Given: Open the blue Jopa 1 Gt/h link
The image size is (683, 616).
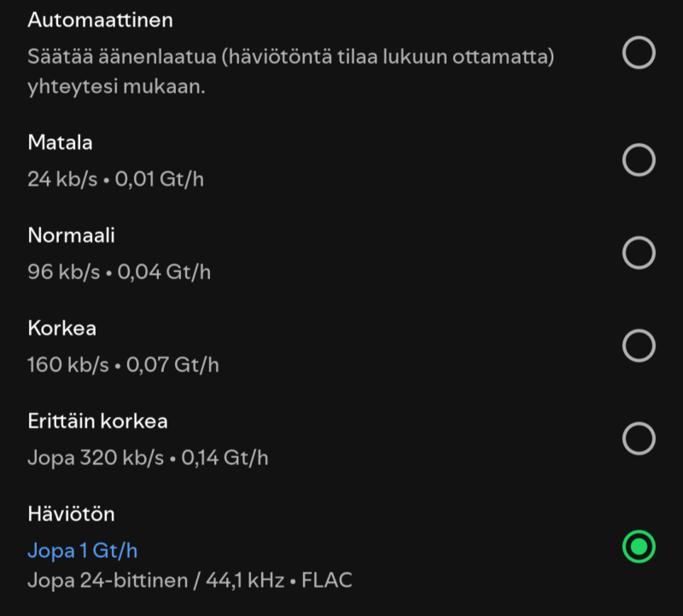Looking at the screenshot, I should coord(82,549).
